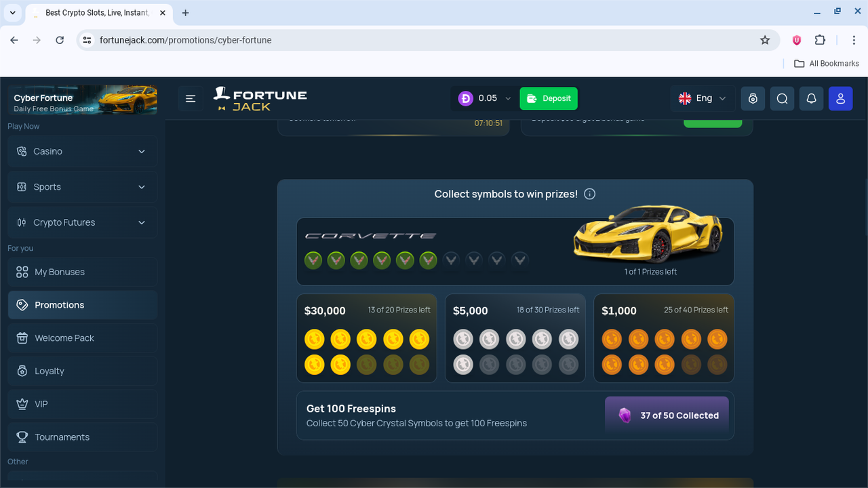Click the Loyalty medal icon
Screen dimensions: 868x488
pyautogui.click(x=22, y=371)
